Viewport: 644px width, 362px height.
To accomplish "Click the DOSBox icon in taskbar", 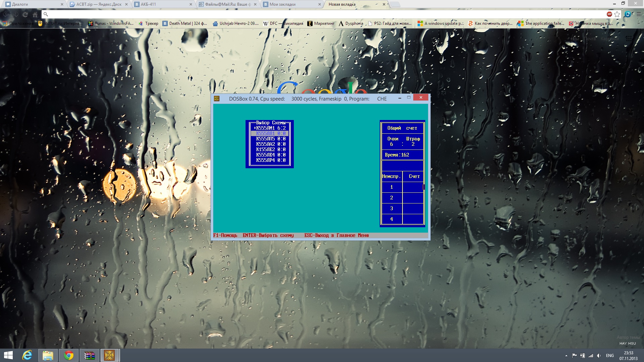I will (x=109, y=355).
